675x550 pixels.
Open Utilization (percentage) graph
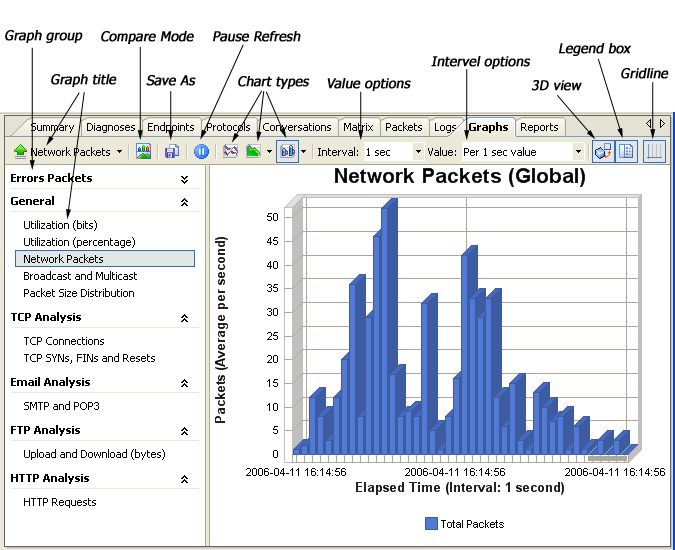(79, 242)
